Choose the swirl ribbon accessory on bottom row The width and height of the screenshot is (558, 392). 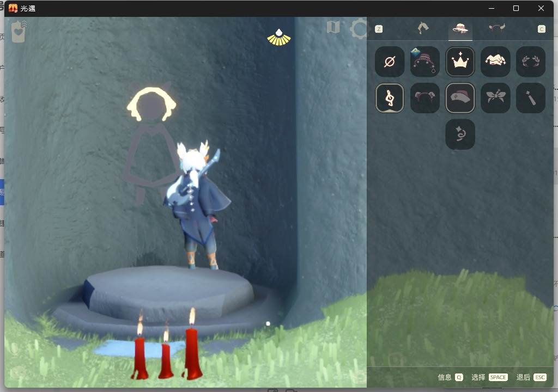point(460,134)
